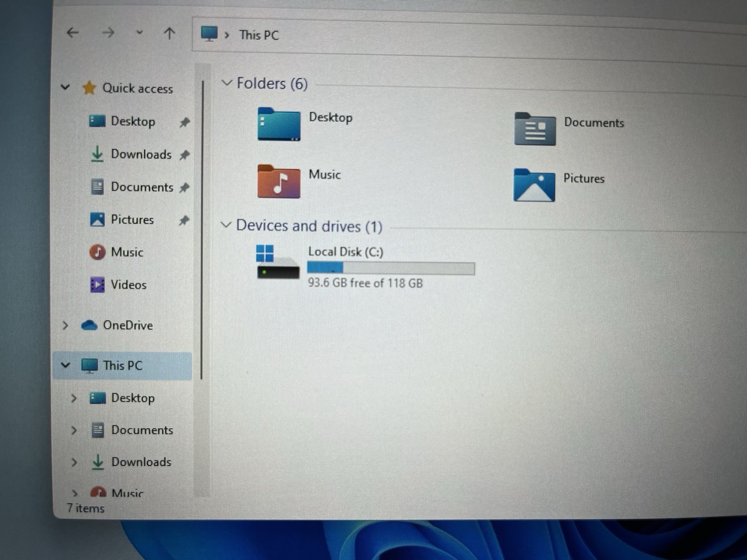The image size is (747, 560).
Task: Click the Local Disk (C:) storage usage bar
Action: (391, 268)
